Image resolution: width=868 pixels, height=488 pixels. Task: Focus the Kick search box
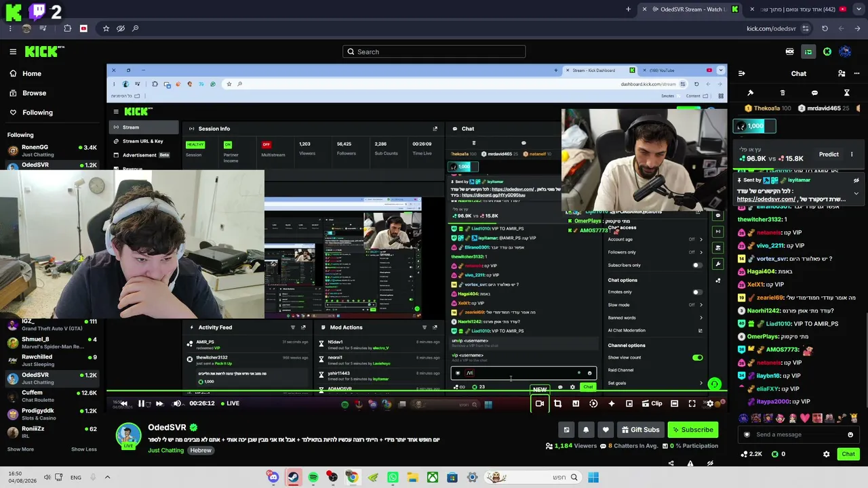[x=434, y=52]
